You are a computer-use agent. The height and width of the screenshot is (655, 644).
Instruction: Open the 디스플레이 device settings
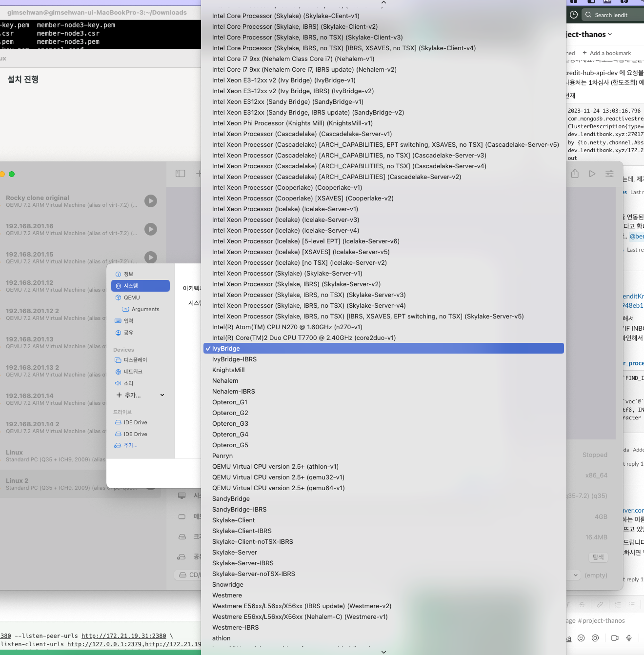(141, 360)
